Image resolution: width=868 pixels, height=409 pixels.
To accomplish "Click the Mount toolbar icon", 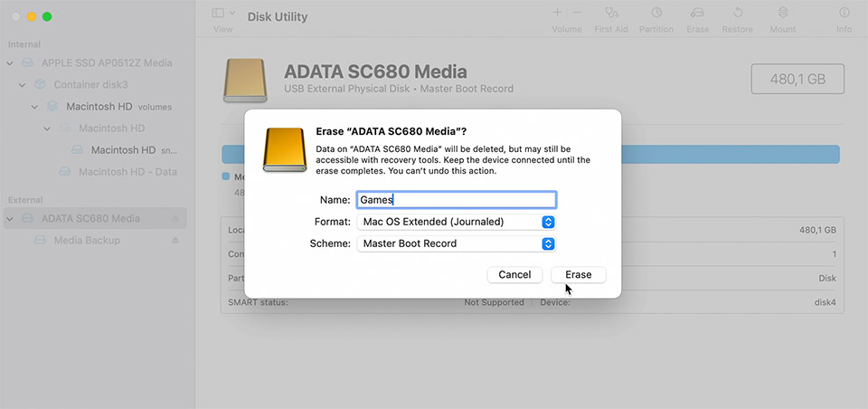I will tap(783, 12).
